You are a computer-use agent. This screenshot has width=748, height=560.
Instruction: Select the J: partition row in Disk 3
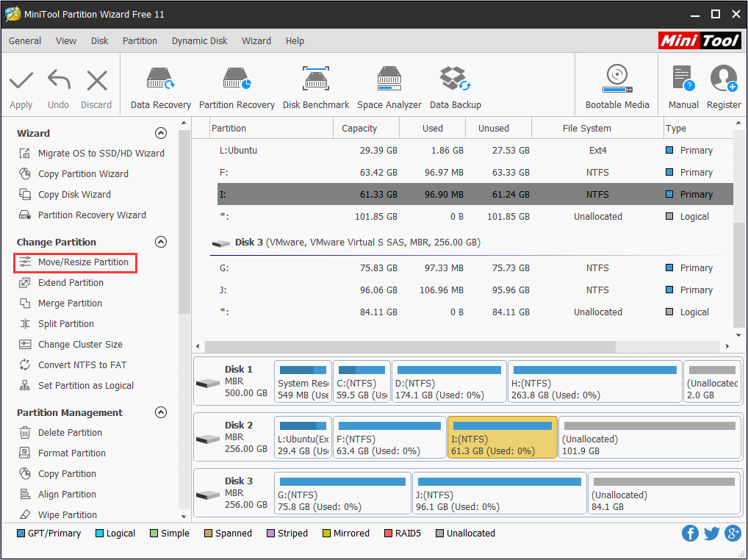click(x=475, y=290)
